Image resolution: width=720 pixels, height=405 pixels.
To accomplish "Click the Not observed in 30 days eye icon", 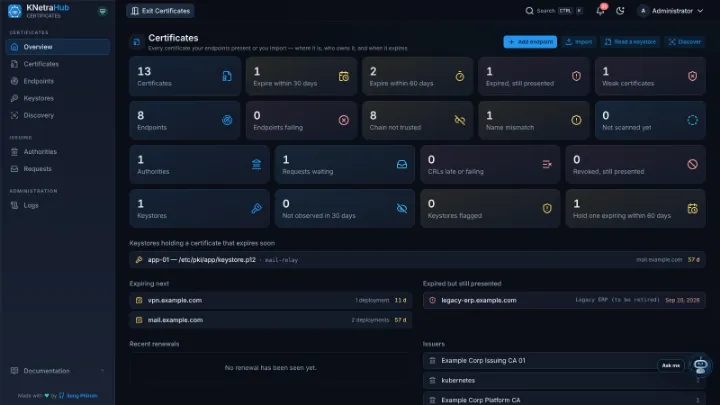I will [402, 208].
